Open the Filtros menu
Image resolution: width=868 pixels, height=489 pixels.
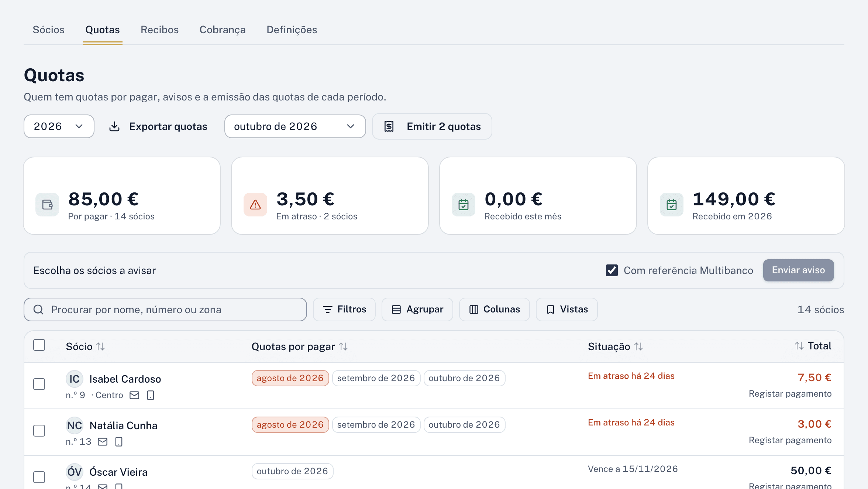pyautogui.click(x=344, y=310)
